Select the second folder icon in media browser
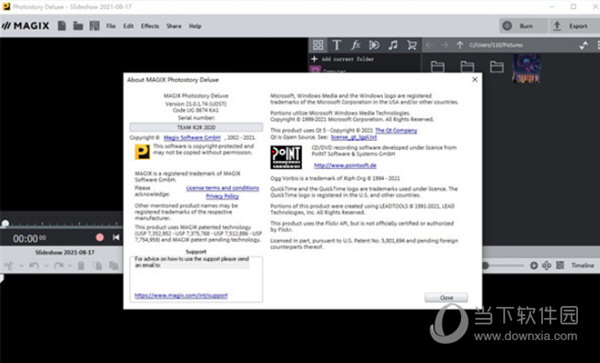 click(x=467, y=67)
